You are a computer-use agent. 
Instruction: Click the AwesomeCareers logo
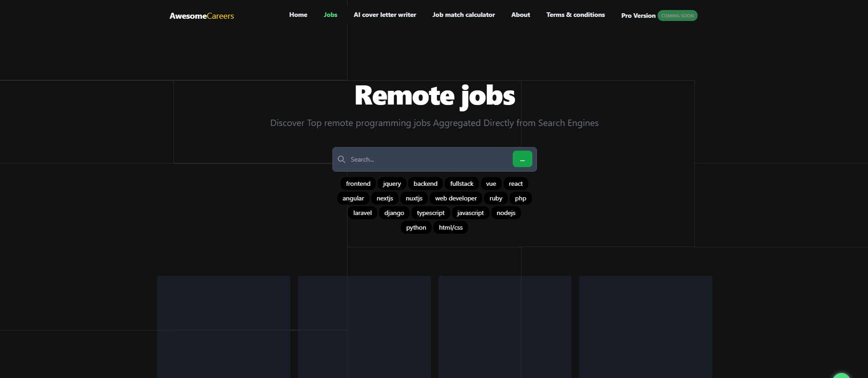(201, 16)
